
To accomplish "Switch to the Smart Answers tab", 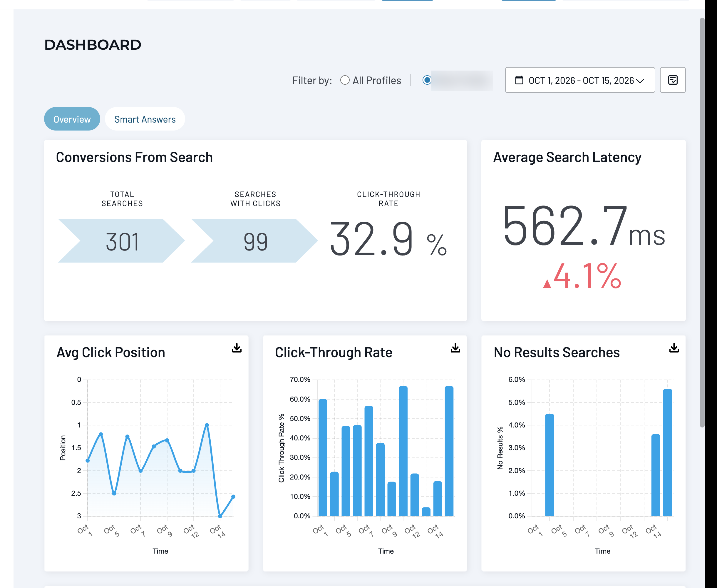I will coord(145,119).
